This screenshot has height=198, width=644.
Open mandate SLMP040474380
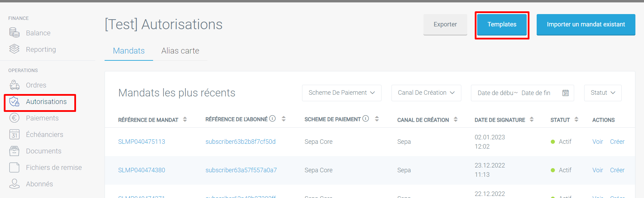point(142,170)
